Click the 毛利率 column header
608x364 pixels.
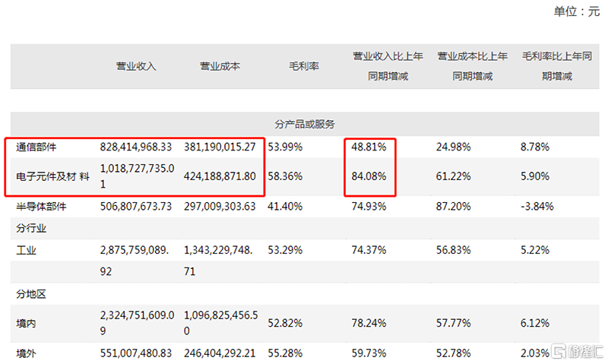303,66
